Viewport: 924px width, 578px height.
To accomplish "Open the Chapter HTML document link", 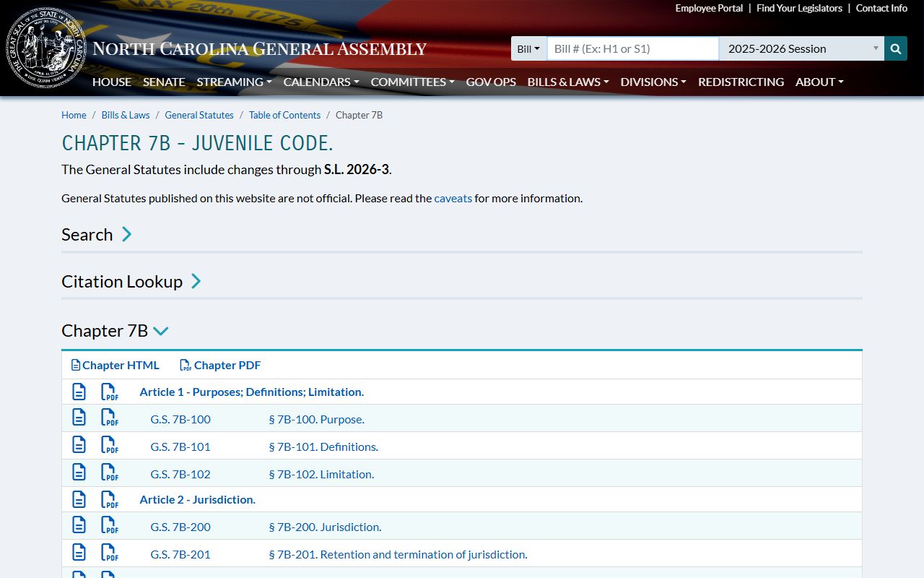I will click(115, 365).
